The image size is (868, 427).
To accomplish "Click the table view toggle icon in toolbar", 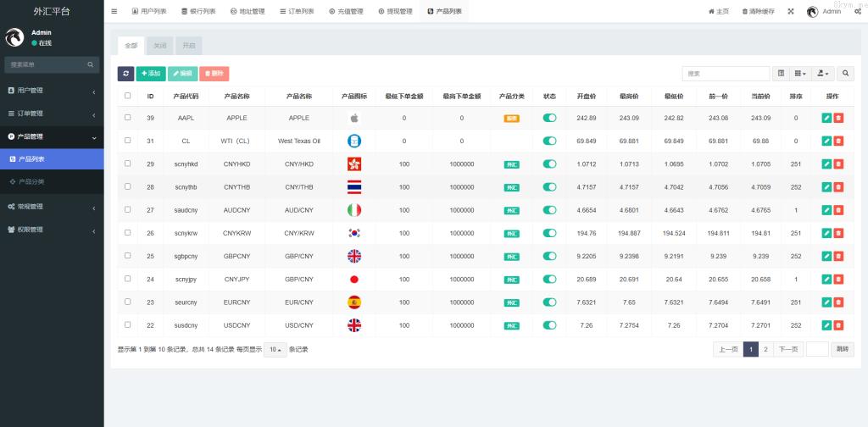I will [782, 74].
